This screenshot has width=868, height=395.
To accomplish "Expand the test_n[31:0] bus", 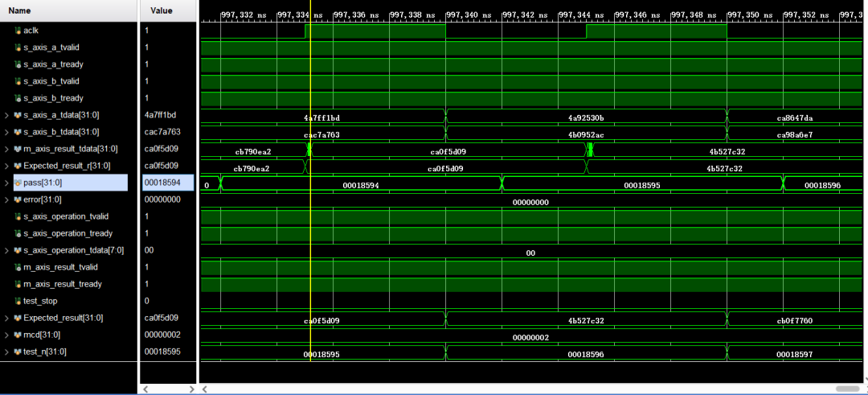I will click(6, 352).
